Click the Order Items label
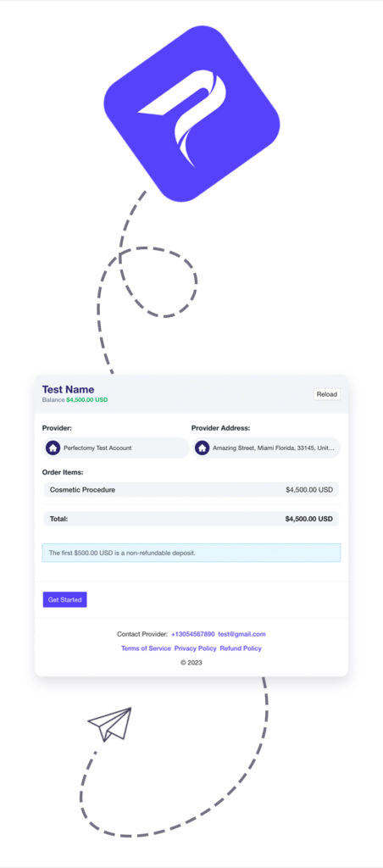Screen dimensions: 383x868 point(63,472)
